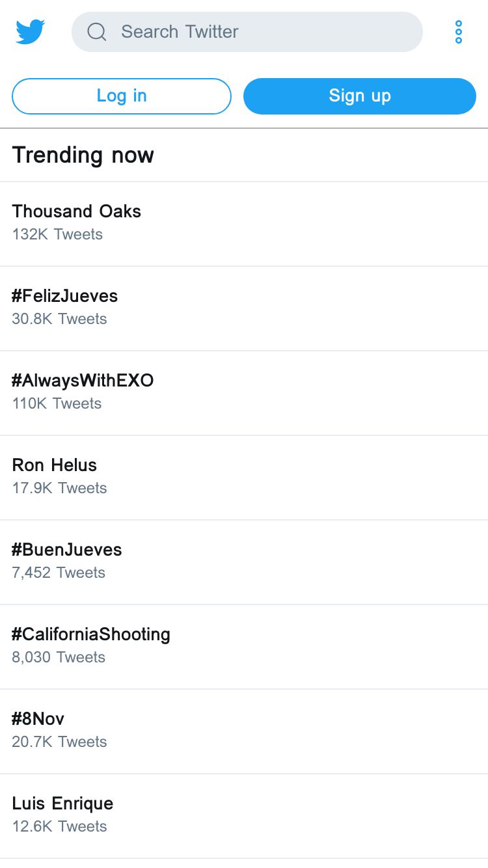View the #CaliforniaShooting trend
Viewport: 488px width, 868px height.
(244, 647)
